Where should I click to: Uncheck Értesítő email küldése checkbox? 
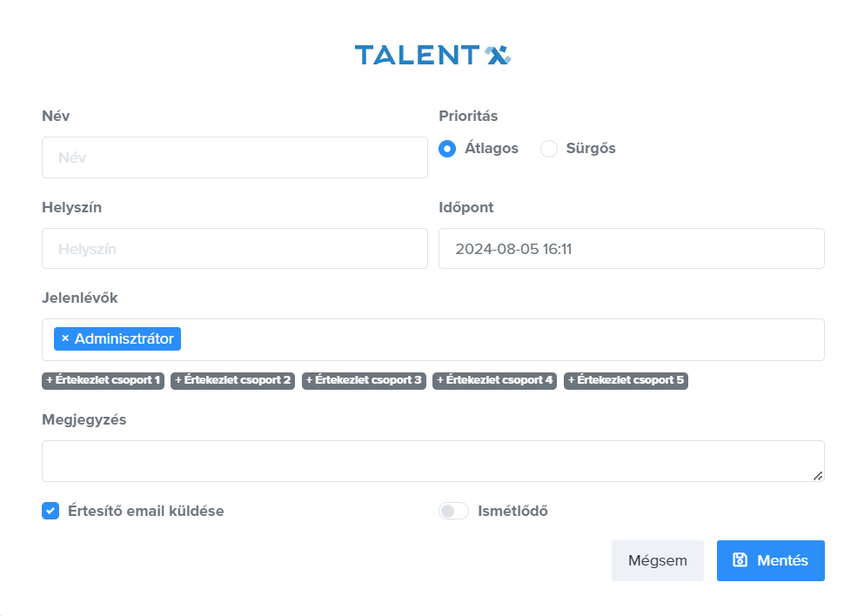(50, 511)
